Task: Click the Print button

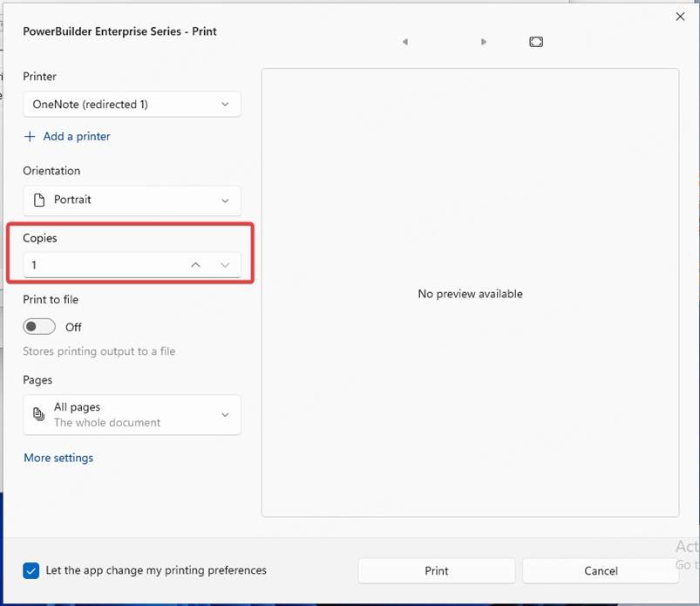Action: click(x=437, y=571)
